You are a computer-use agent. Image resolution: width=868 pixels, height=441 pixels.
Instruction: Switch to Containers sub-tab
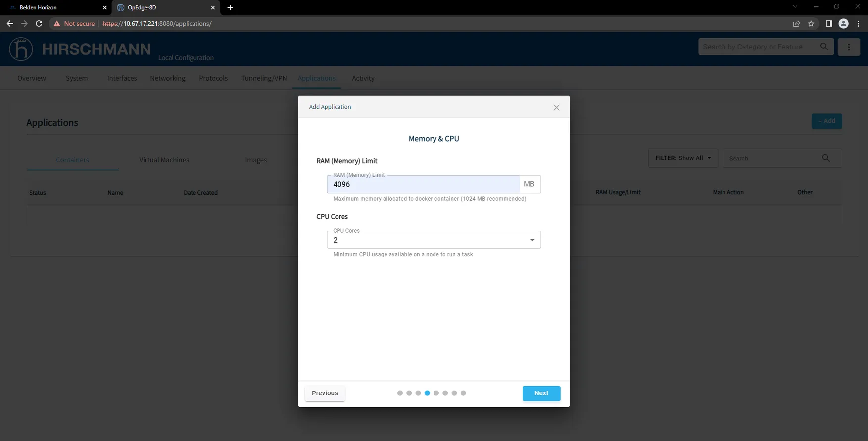[72, 160]
